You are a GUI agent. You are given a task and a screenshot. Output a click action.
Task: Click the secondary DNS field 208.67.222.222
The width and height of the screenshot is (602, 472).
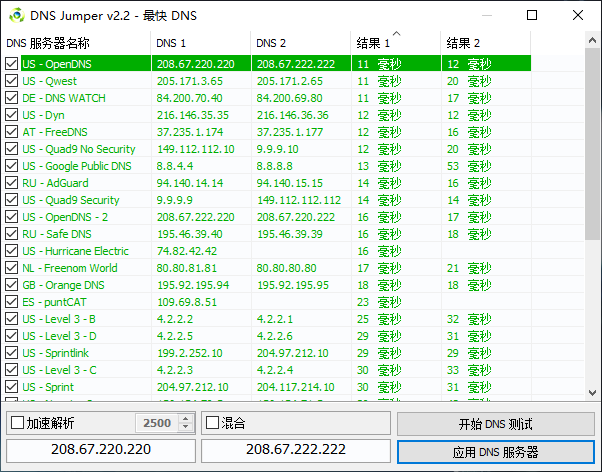[x=296, y=450]
